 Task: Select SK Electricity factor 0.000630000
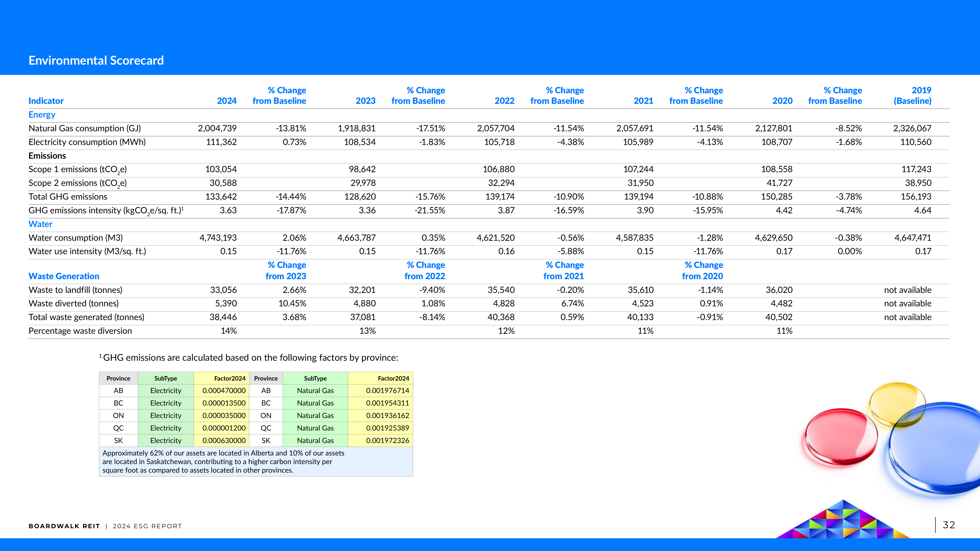pos(224,440)
